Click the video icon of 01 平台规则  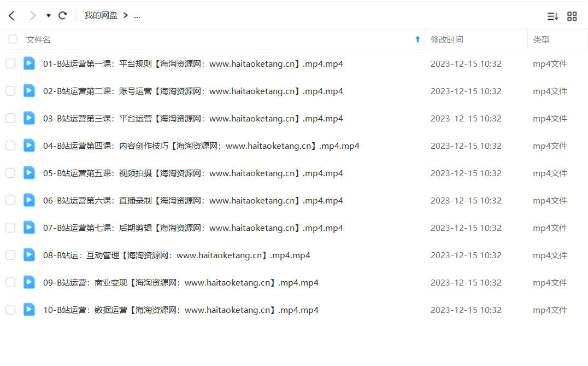pyautogui.click(x=29, y=63)
